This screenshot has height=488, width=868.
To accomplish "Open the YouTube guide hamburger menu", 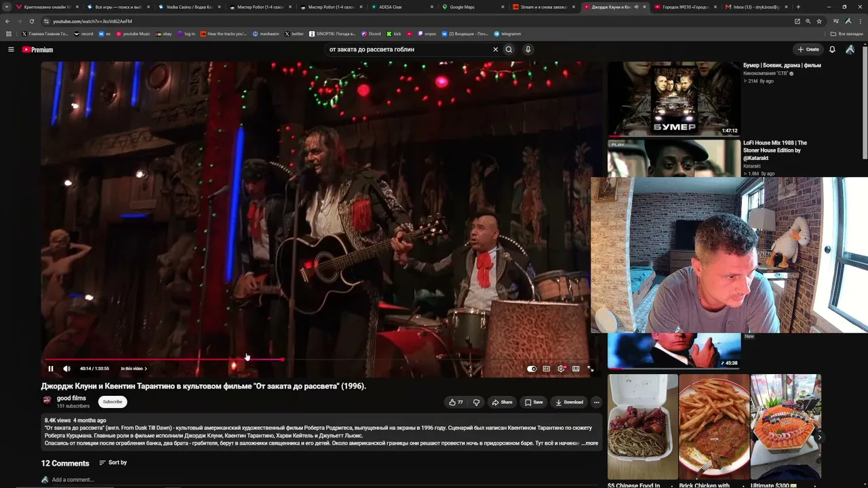I will click(11, 49).
